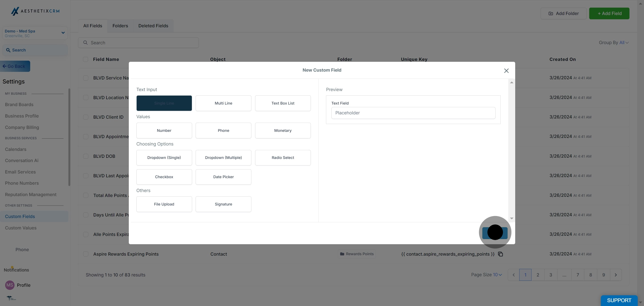Viewport: 644px width, 306px height.
Task: Toggle the select-all header checkbox
Action: (x=85, y=59)
